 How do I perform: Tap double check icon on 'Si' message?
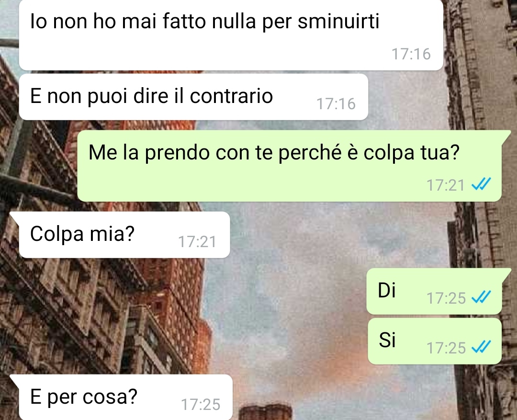click(481, 347)
